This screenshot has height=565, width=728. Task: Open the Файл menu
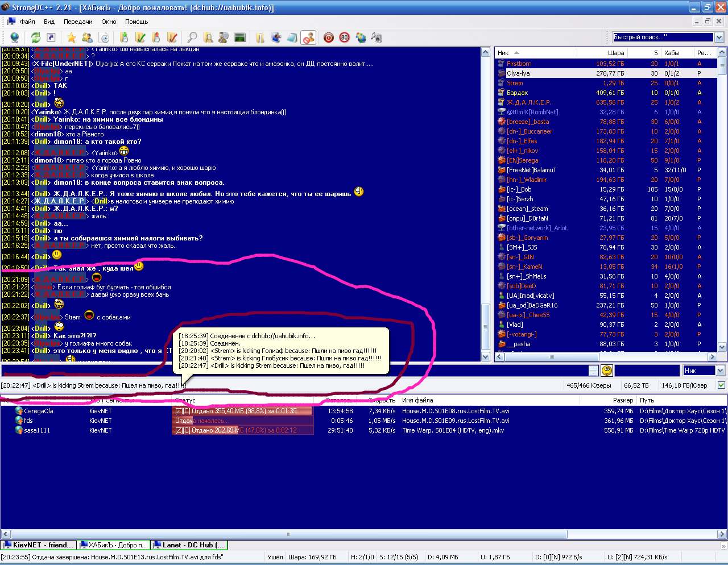pyautogui.click(x=27, y=22)
